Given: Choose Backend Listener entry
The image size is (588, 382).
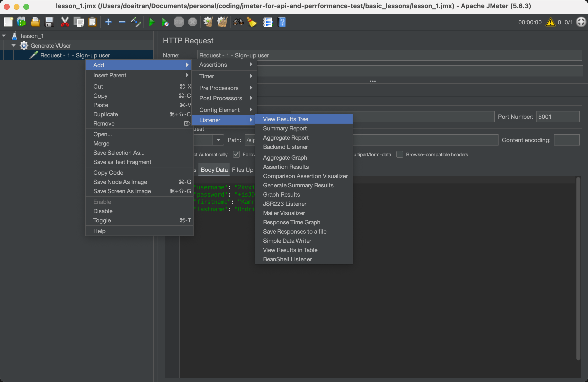Looking at the screenshot, I should 304,147.
